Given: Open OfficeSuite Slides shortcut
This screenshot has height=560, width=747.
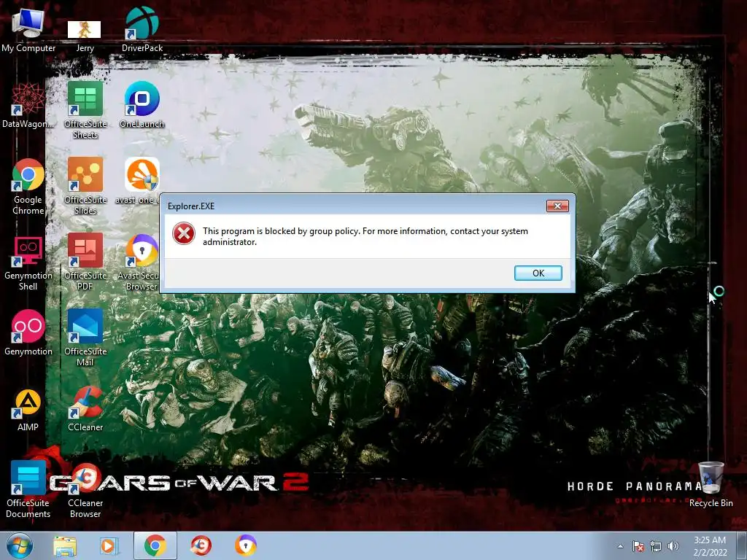Looking at the screenshot, I should click(85, 186).
